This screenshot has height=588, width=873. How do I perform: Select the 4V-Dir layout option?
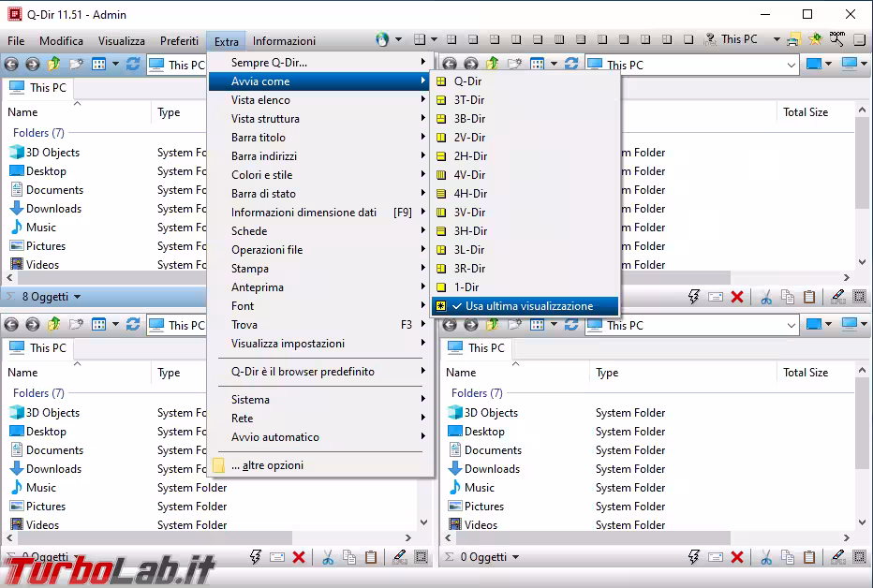pyautogui.click(x=469, y=175)
